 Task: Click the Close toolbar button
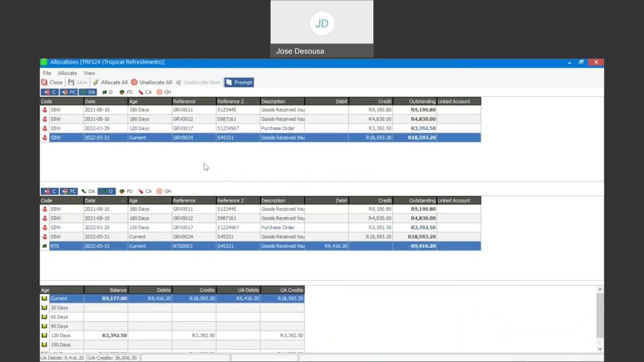coord(52,82)
